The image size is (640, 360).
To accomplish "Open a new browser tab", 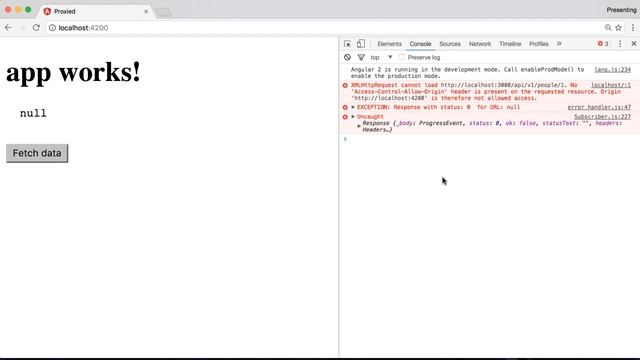I will pyautogui.click(x=164, y=13).
